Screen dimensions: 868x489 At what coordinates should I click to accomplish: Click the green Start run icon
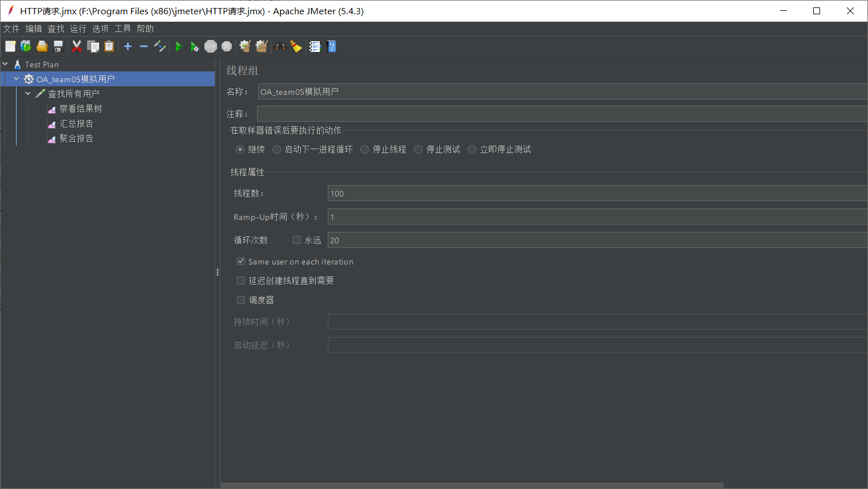click(x=178, y=47)
